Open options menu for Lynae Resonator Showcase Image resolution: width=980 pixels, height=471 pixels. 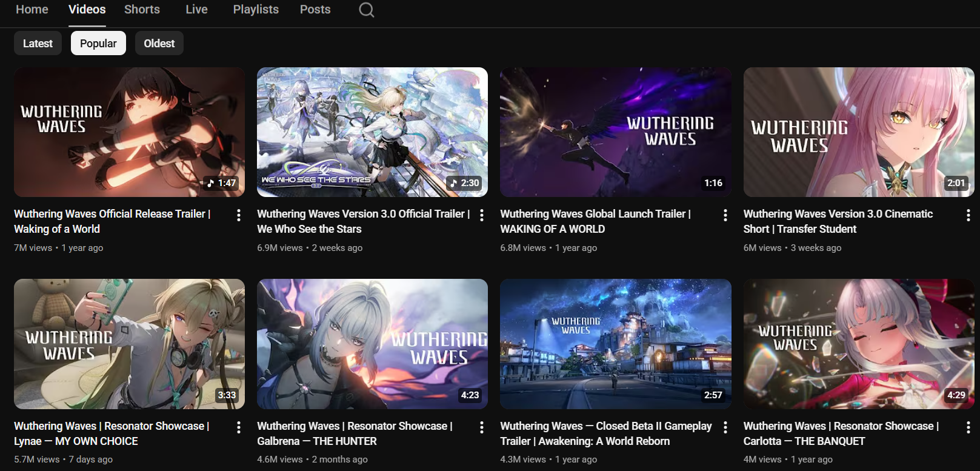click(x=239, y=427)
